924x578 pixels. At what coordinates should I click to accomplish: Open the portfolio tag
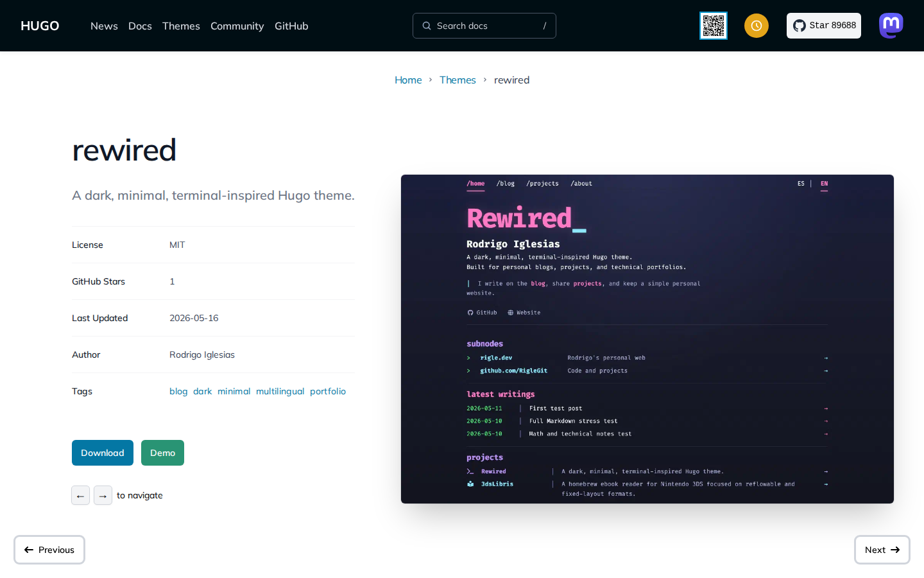[x=328, y=391]
